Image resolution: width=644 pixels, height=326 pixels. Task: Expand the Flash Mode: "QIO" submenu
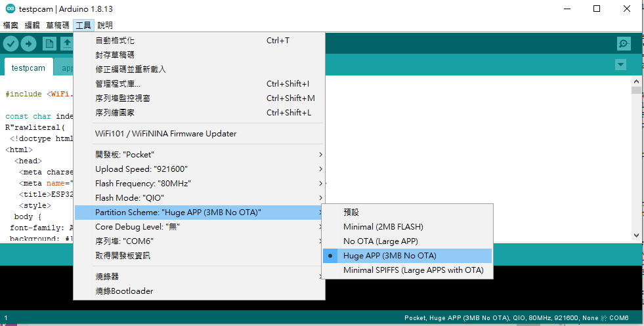click(x=199, y=198)
